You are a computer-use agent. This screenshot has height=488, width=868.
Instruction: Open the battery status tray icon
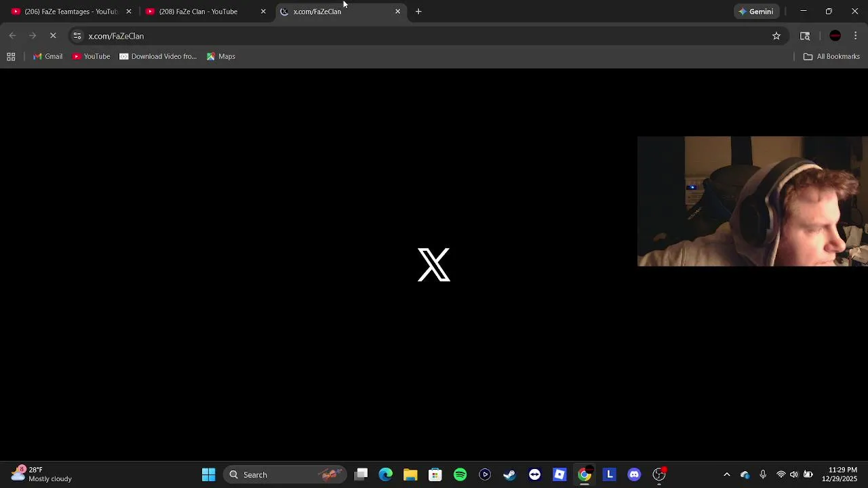click(808, 474)
